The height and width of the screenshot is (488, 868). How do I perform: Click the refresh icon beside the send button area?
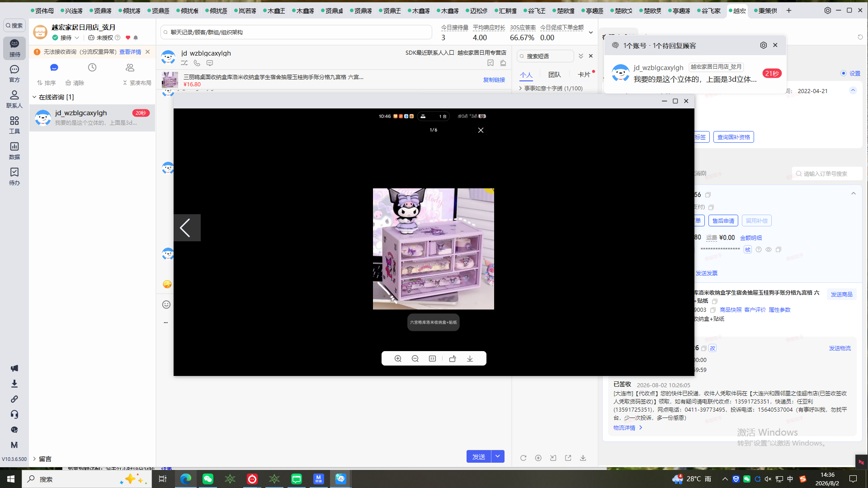[523, 458]
